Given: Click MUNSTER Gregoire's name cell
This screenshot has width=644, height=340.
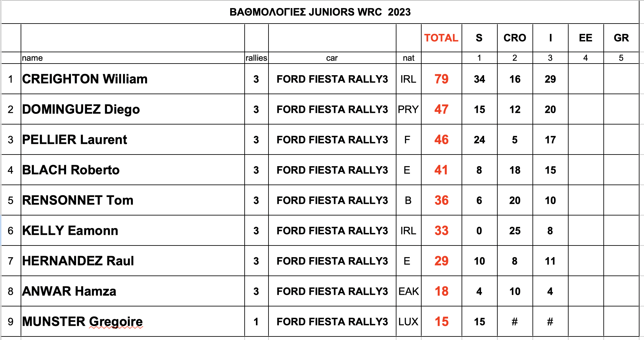Looking at the screenshot, I should pos(132,322).
